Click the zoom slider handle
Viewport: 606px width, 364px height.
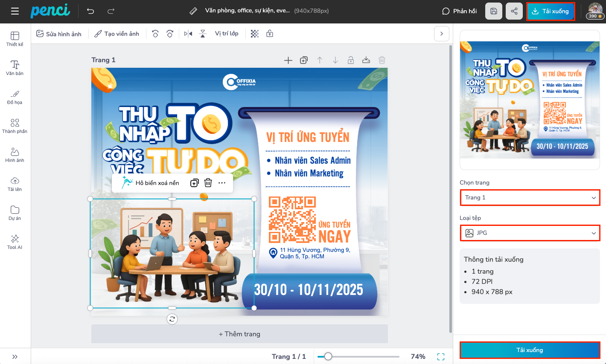[328, 356]
